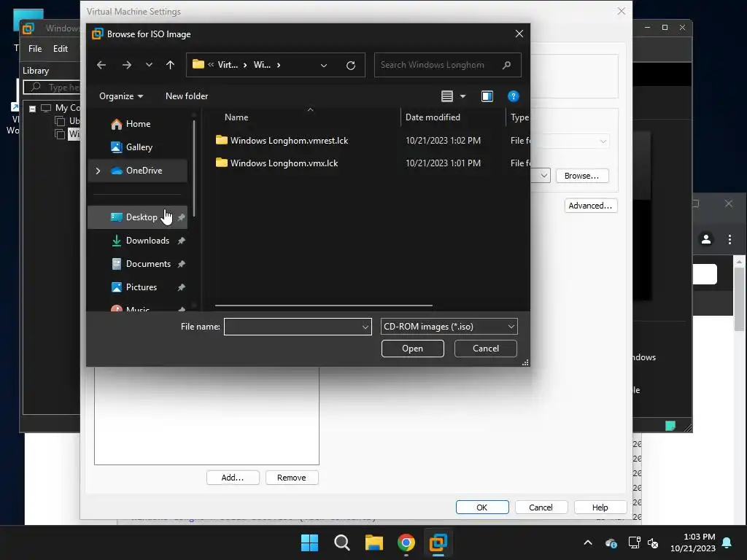Unpin Downloads using its pin icon
Screen dimensions: 747x560
pos(182,241)
